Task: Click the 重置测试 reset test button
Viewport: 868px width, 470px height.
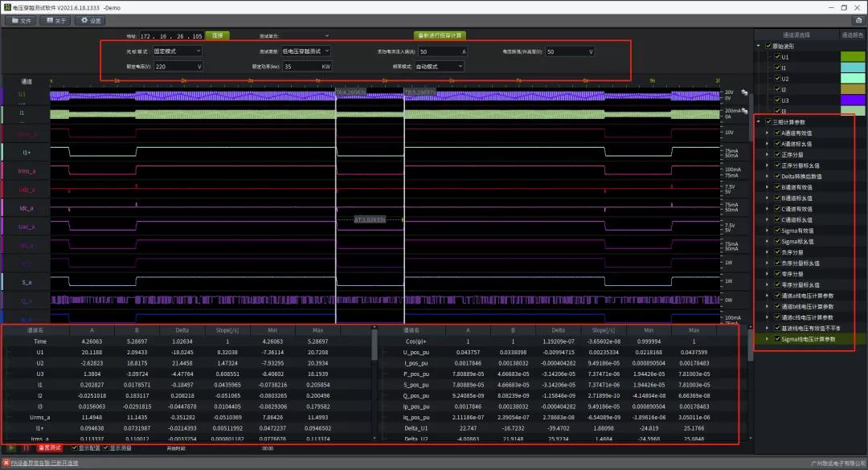Action: (51, 448)
